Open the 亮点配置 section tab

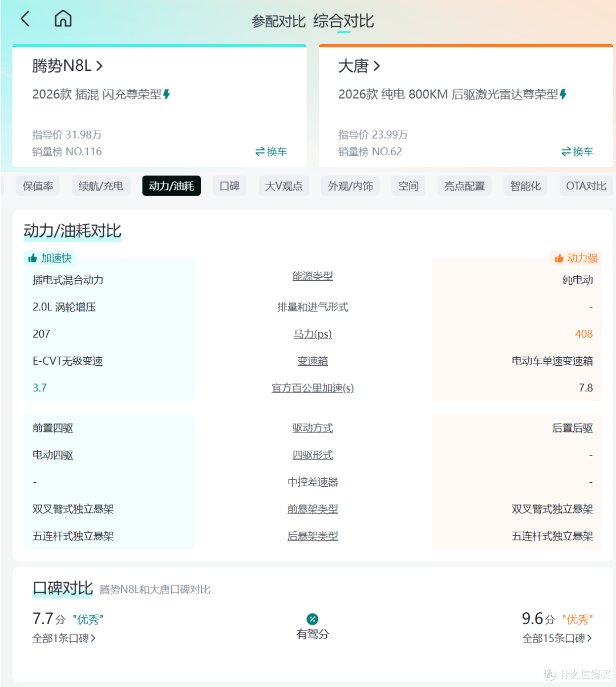[x=464, y=186]
